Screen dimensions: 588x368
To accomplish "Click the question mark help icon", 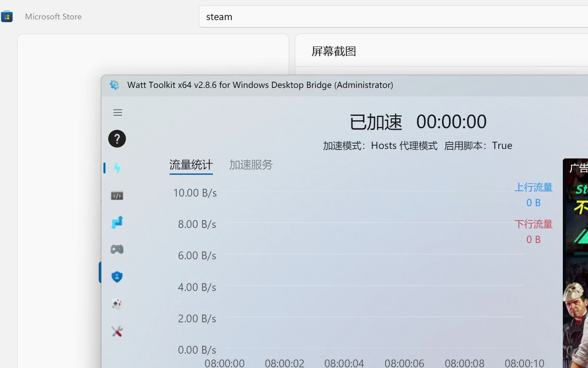I will 117,139.
